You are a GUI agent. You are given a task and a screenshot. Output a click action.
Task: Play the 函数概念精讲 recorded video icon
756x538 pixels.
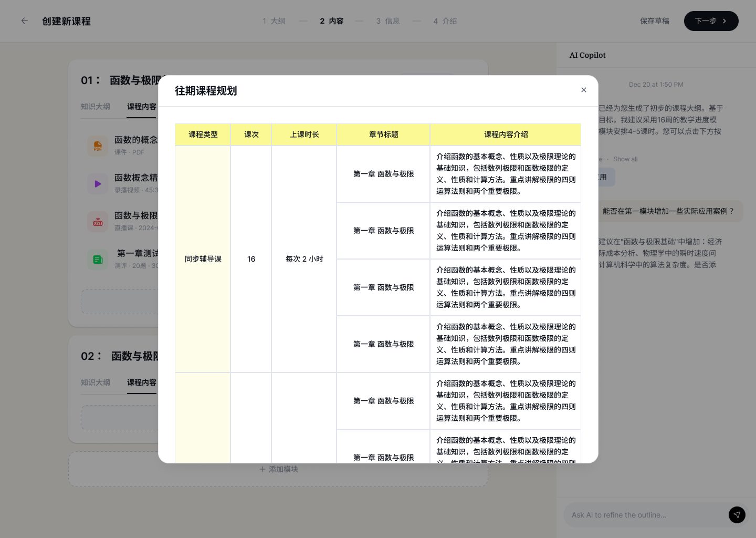98,183
